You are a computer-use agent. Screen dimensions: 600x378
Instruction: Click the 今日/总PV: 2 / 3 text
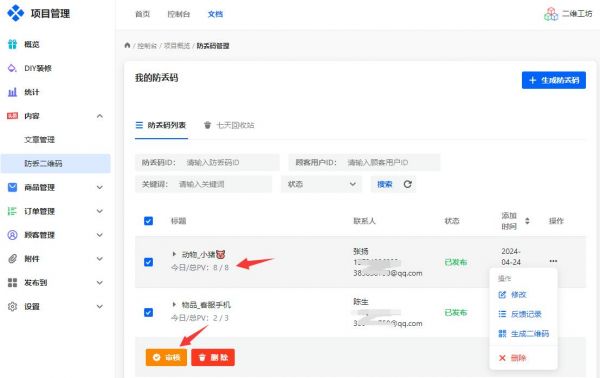coord(199,318)
